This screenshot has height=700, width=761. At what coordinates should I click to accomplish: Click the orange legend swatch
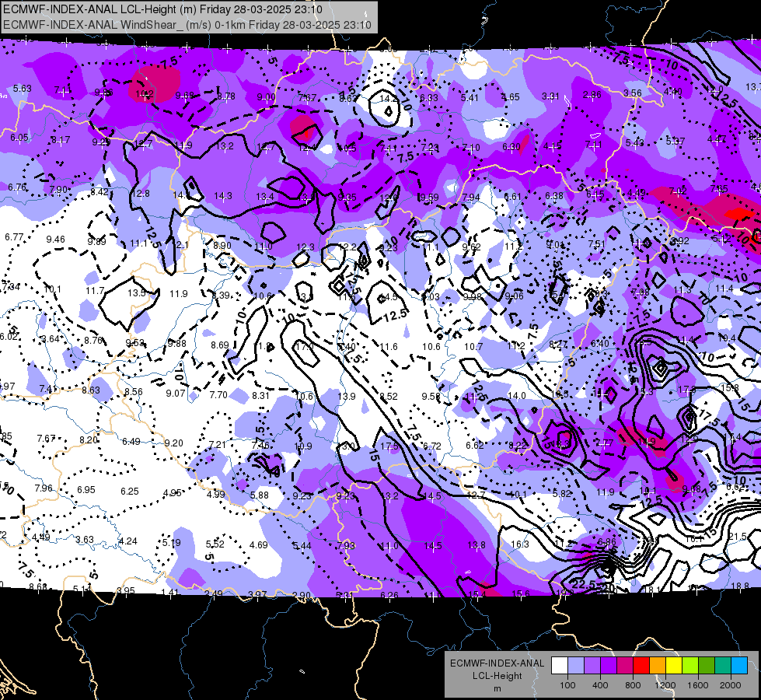click(x=658, y=666)
